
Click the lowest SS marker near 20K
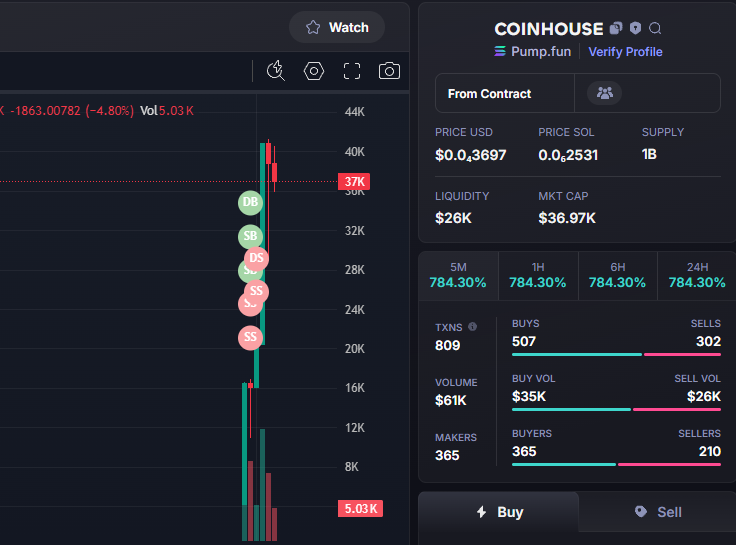coord(250,337)
